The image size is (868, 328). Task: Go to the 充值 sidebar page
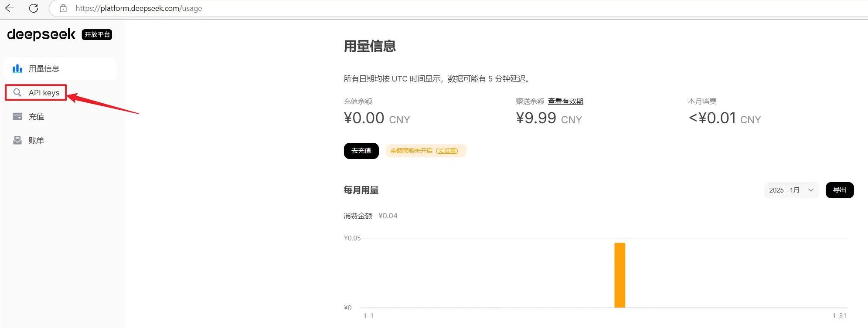click(37, 117)
